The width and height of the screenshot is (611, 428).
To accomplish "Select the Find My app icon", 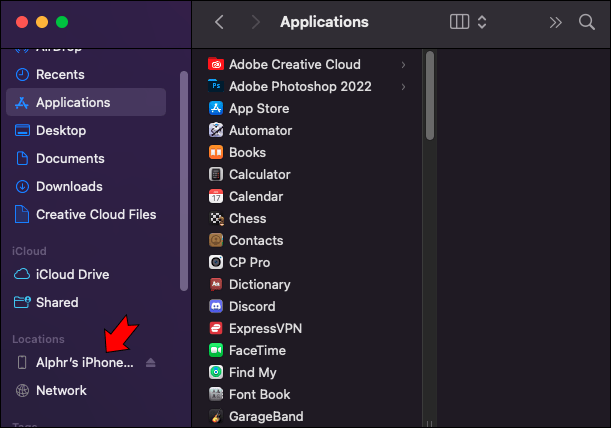I will pos(215,372).
